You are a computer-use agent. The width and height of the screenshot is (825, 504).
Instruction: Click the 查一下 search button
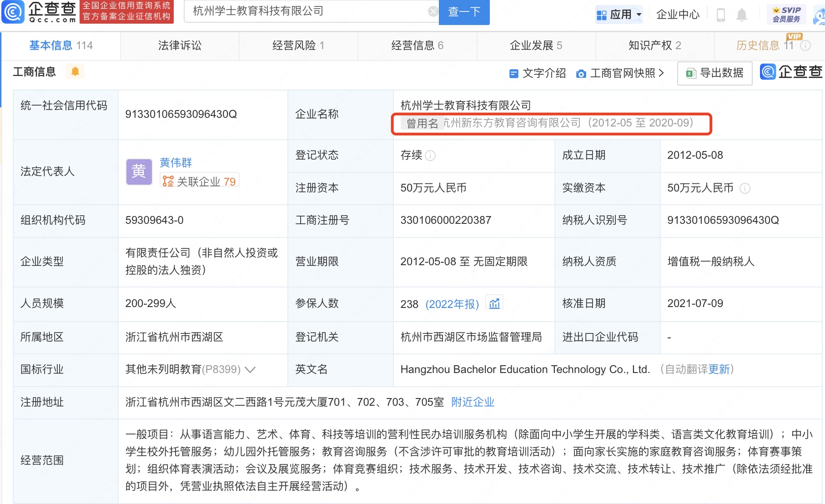click(x=464, y=12)
